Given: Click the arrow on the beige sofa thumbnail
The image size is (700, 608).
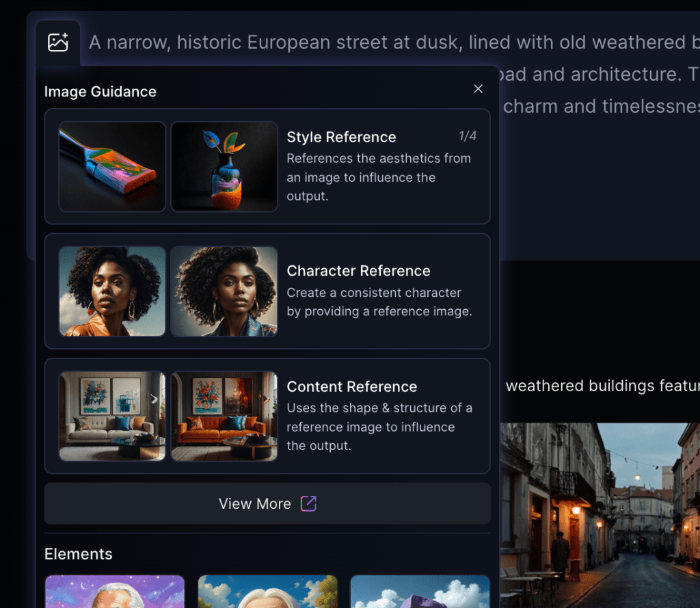Looking at the screenshot, I should pos(154,399).
